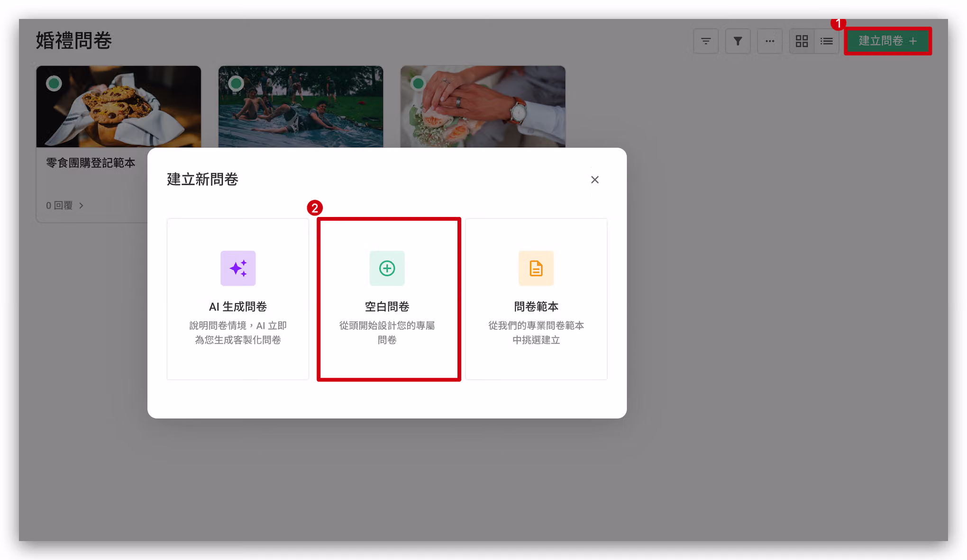This screenshot has height=560, width=967.
Task: Open the cookie survey thumbnail
Action: (x=119, y=107)
